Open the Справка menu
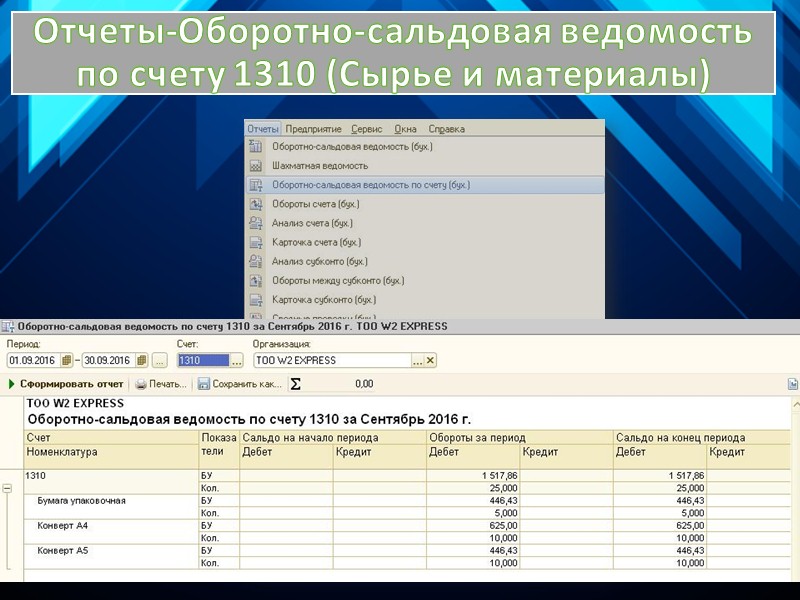Viewport: 800px width, 600px height. pos(446,129)
